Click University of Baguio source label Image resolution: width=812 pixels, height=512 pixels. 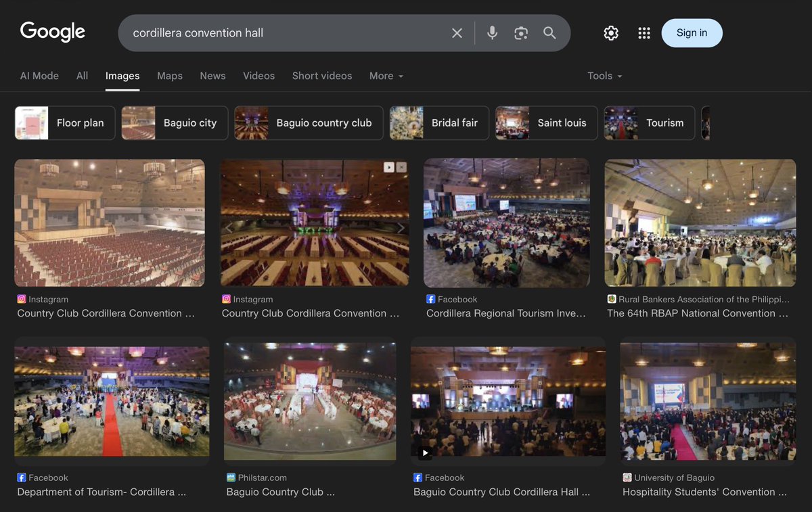tap(669, 478)
